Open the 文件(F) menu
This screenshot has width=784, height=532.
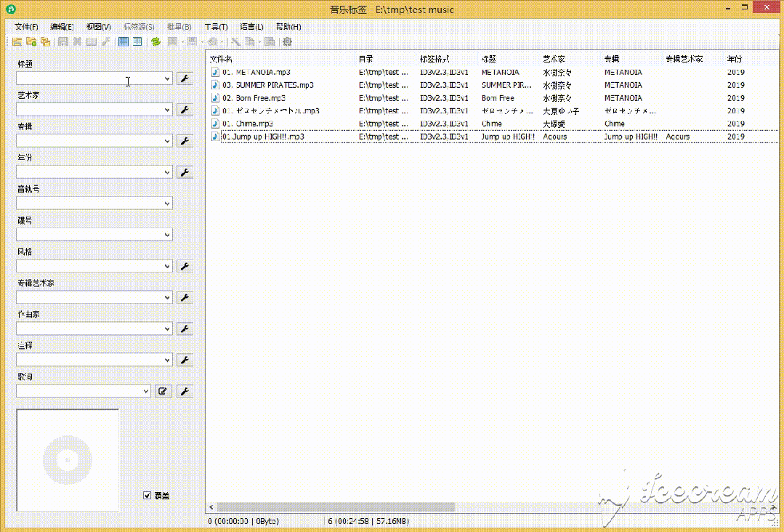point(26,26)
